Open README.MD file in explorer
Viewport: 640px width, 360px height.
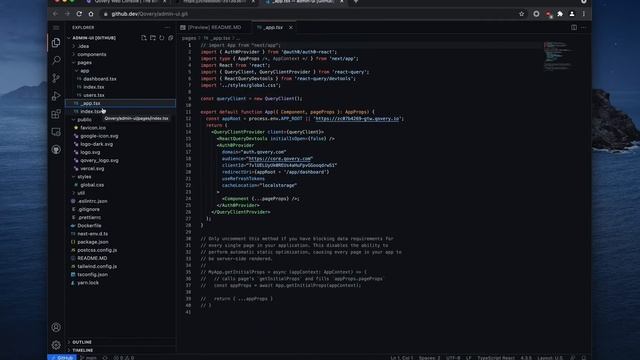(92, 258)
